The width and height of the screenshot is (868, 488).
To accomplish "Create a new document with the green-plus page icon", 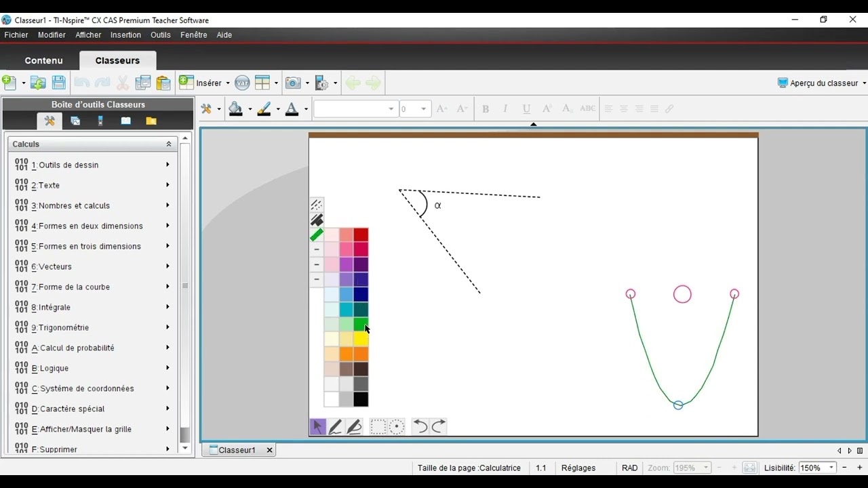I will (x=9, y=83).
